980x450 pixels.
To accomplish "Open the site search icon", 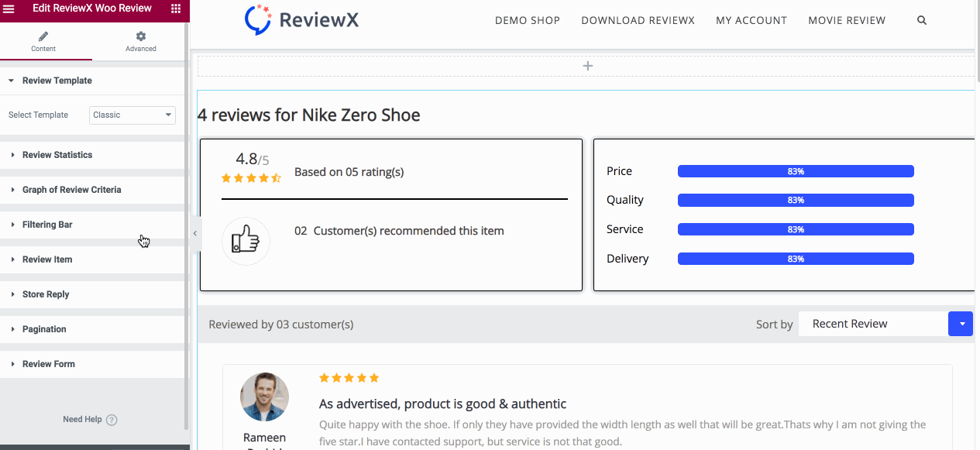I will point(921,20).
